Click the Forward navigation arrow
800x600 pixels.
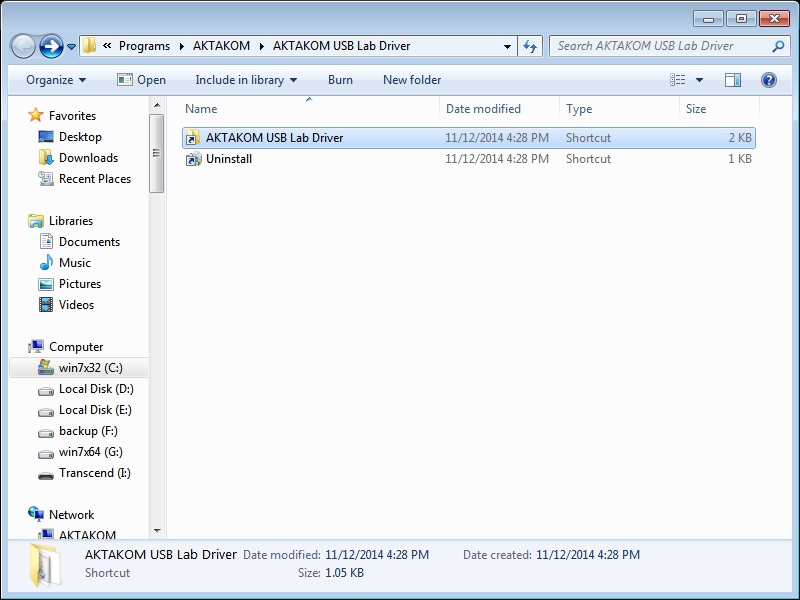click(51, 46)
